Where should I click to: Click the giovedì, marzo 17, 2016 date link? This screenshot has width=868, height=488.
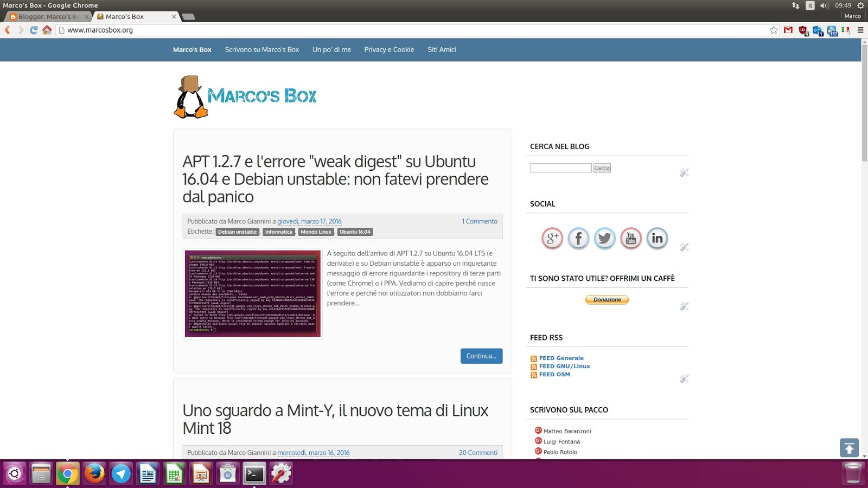(x=309, y=221)
